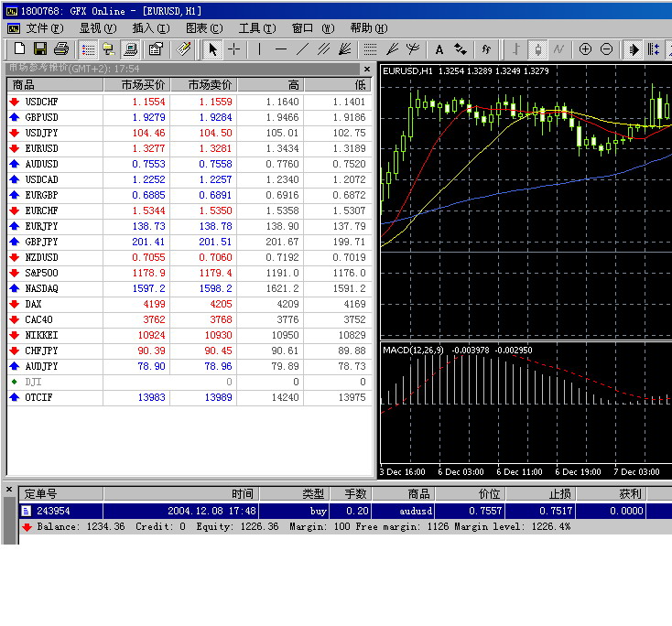This screenshot has width=672, height=626.
Task: Toggle the Terminal window button
Action: click(x=131, y=49)
